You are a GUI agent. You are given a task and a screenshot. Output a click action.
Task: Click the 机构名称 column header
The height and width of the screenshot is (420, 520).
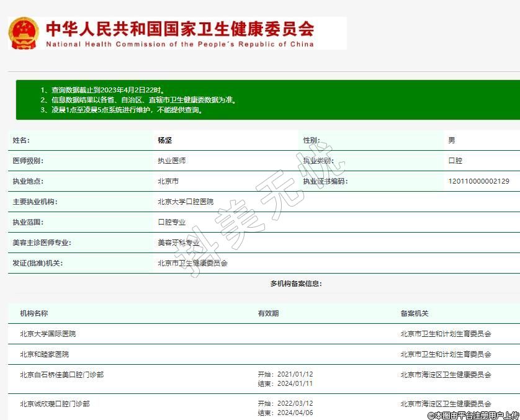34,313
